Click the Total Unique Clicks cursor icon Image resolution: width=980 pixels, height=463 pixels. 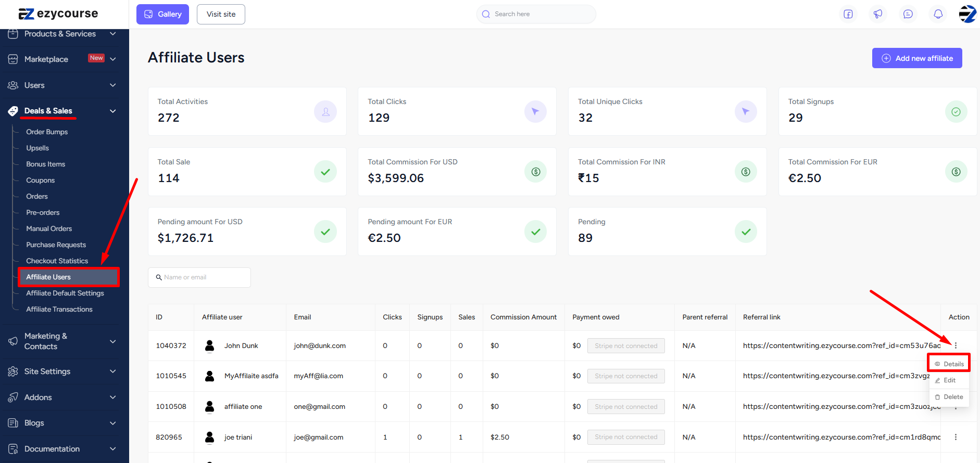click(746, 111)
